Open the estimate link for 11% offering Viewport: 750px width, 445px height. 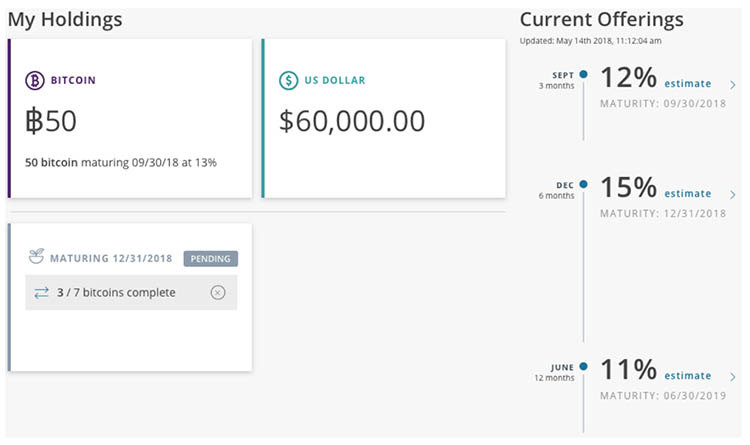click(688, 377)
